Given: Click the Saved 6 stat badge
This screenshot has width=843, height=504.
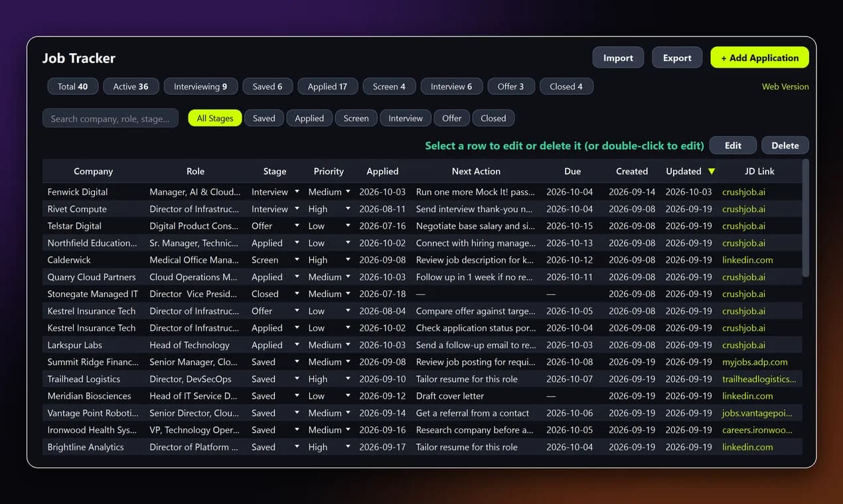Looking at the screenshot, I should [x=268, y=86].
